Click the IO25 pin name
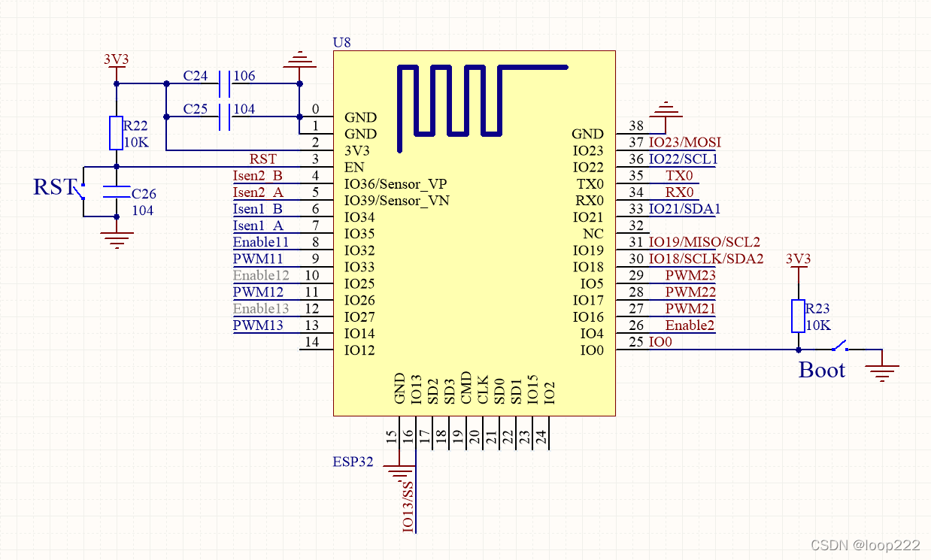 359,283
